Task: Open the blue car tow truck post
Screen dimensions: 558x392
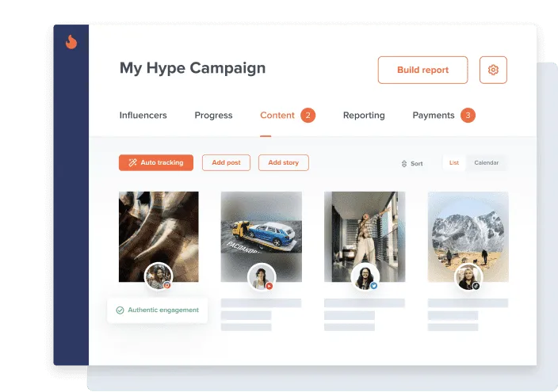Action: click(262, 237)
